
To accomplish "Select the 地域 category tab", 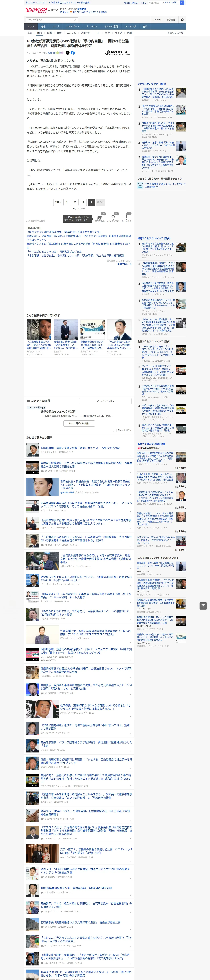I will 129,33.
